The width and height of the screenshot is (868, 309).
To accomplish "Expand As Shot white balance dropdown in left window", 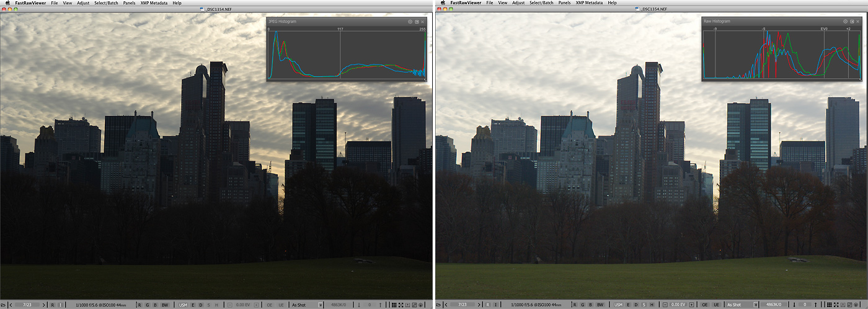I will click(x=321, y=305).
